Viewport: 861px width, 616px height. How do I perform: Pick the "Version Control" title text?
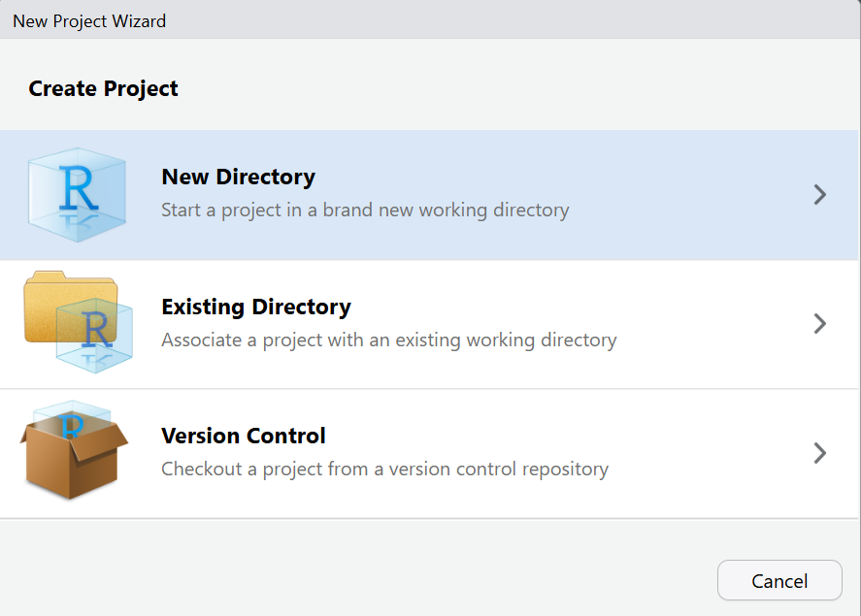click(244, 437)
